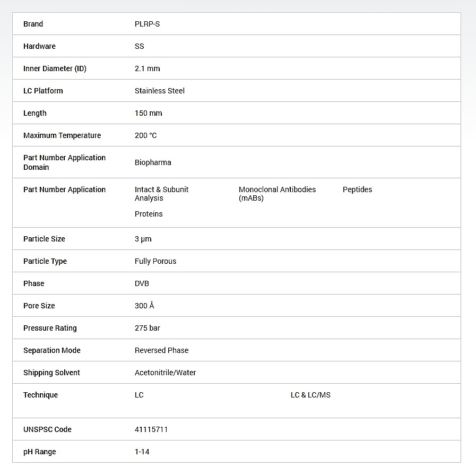Image resolution: width=476 pixels, height=475 pixels.
Task: Select the Brand label
Action: click(33, 24)
